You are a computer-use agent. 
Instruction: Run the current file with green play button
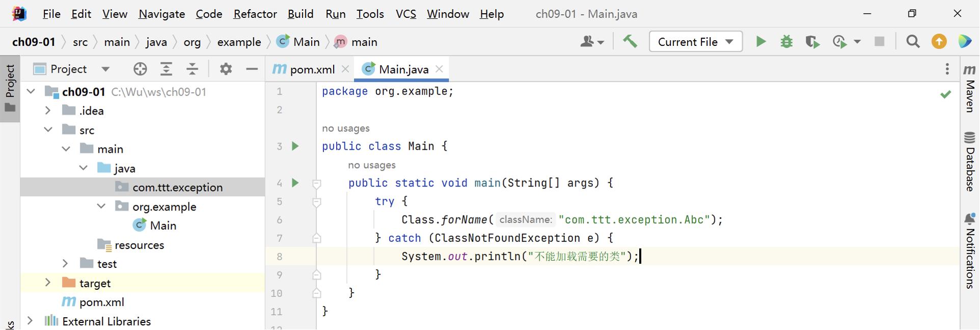pos(761,42)
